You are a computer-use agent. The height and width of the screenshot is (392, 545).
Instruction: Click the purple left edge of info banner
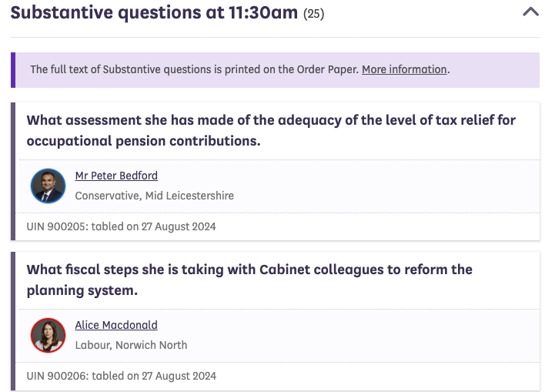[13, 69]
